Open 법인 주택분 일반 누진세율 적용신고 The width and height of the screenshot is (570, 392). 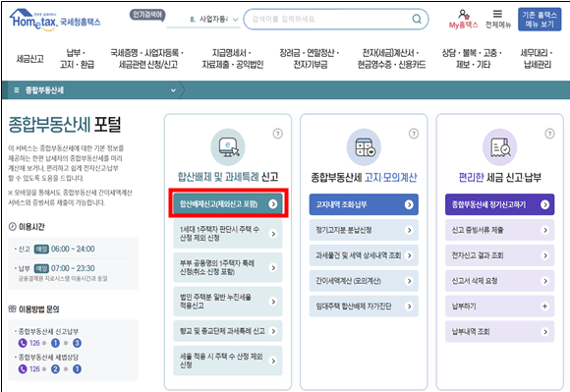click(228, 302)
